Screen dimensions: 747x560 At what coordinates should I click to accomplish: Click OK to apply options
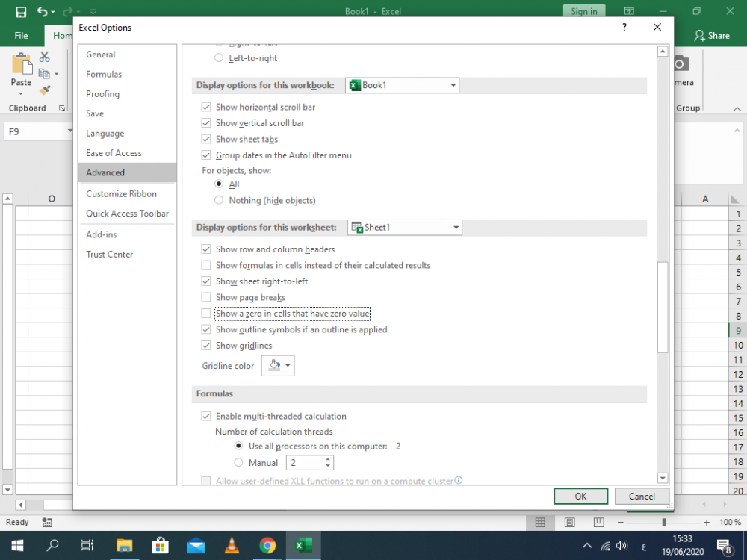[580, 497]
